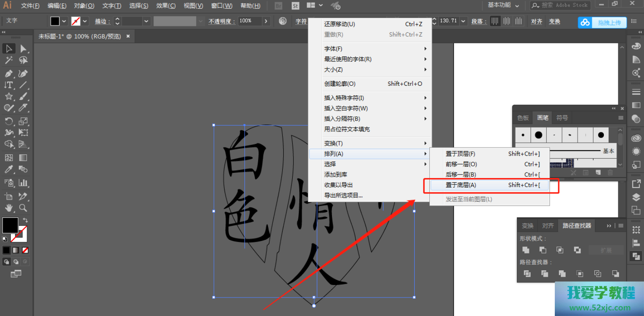
Task: Click the 拖拽上传 upload button
Action: pyautogui.click(x=602, y=22)
